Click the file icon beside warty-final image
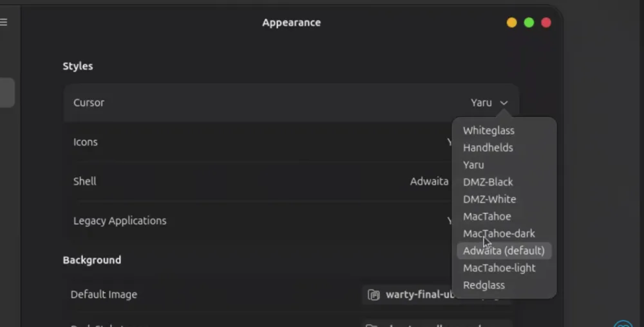This screenshot has height=327, width=644. pyautogui.click(x=374, y=295)
